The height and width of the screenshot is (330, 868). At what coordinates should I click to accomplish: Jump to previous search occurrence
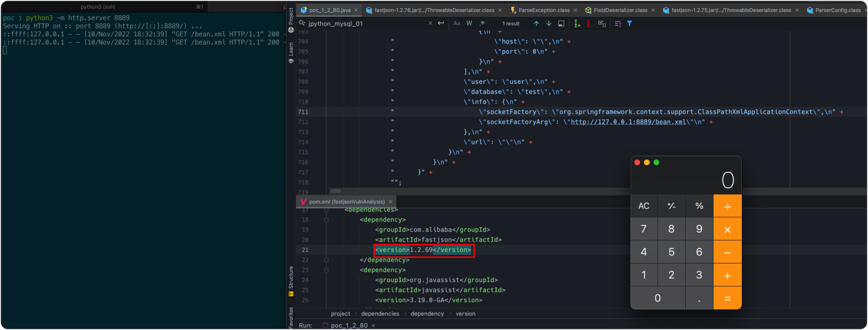(536, 23)
